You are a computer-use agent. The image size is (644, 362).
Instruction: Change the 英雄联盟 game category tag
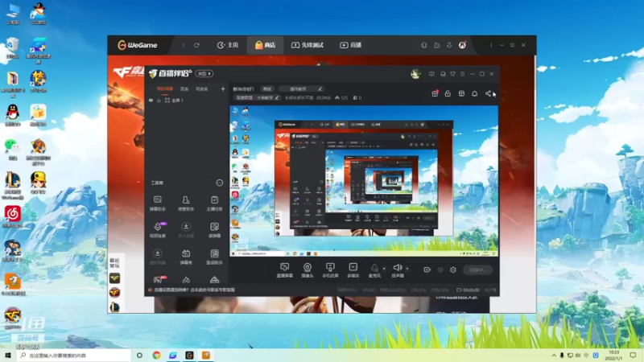(257, 97)
